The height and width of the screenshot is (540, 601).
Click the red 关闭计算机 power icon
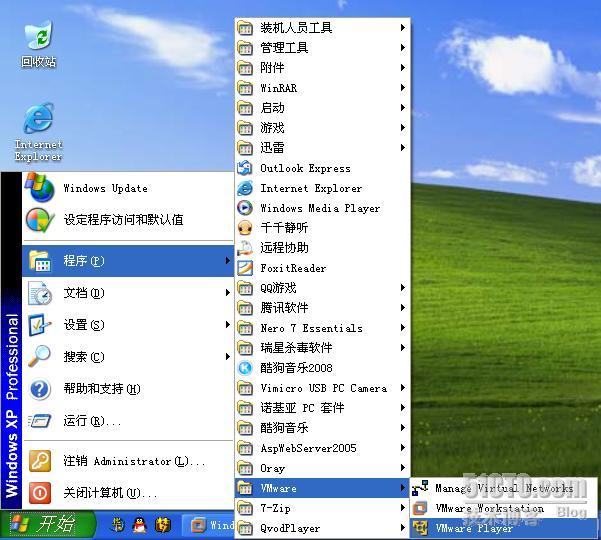(39, 492)
